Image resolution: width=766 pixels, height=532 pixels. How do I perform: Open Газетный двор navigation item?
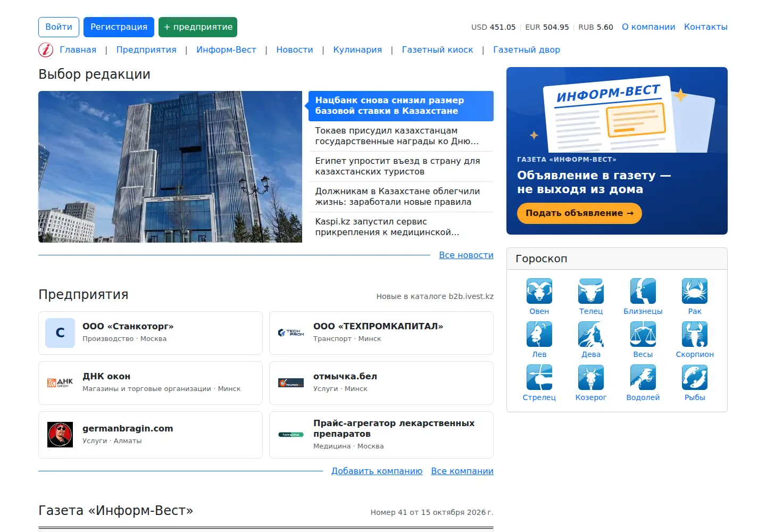[527, 49]
